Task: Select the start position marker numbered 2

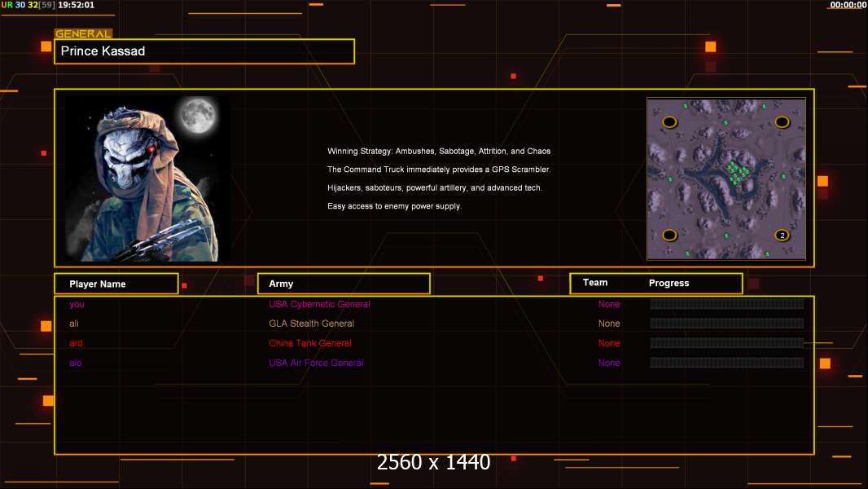Action: (x=782, y=236)
